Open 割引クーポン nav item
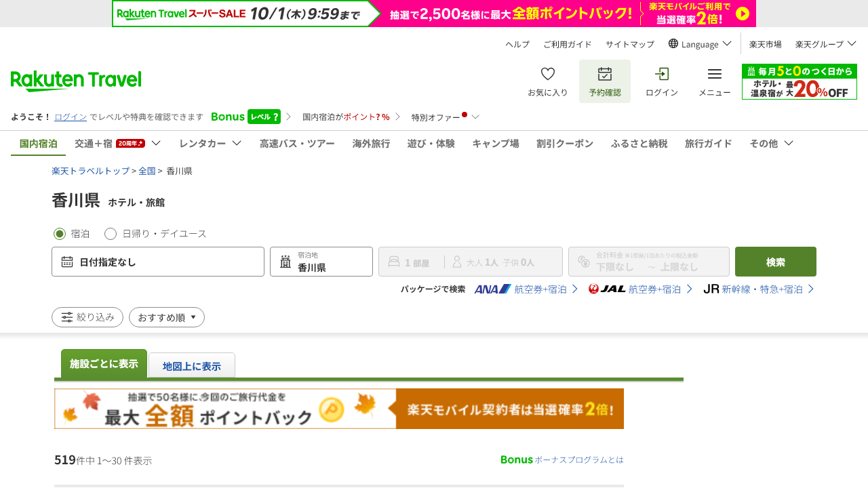The width and height of the screenshot is (868, 488). [x=565, y=144]
